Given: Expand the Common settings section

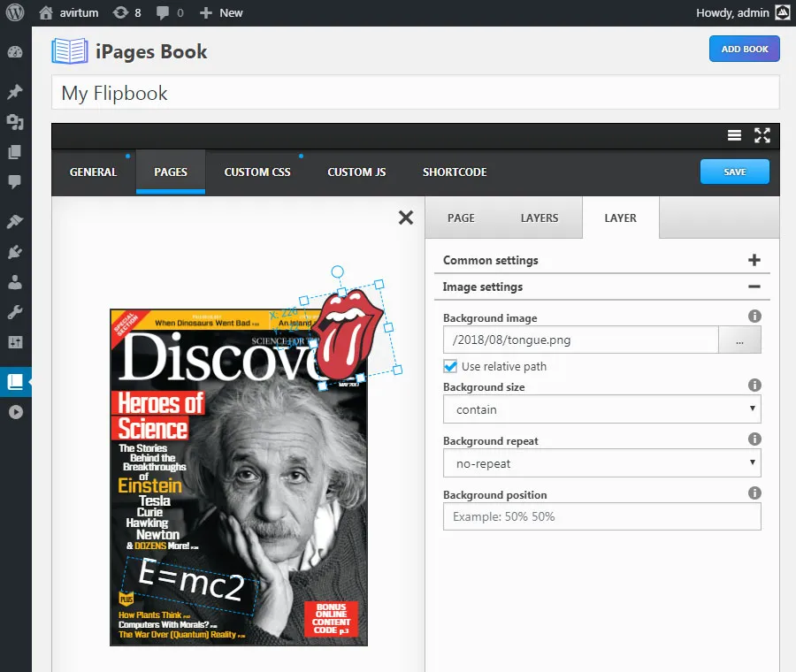Looking at the screenshot, I should coord(754,260).
